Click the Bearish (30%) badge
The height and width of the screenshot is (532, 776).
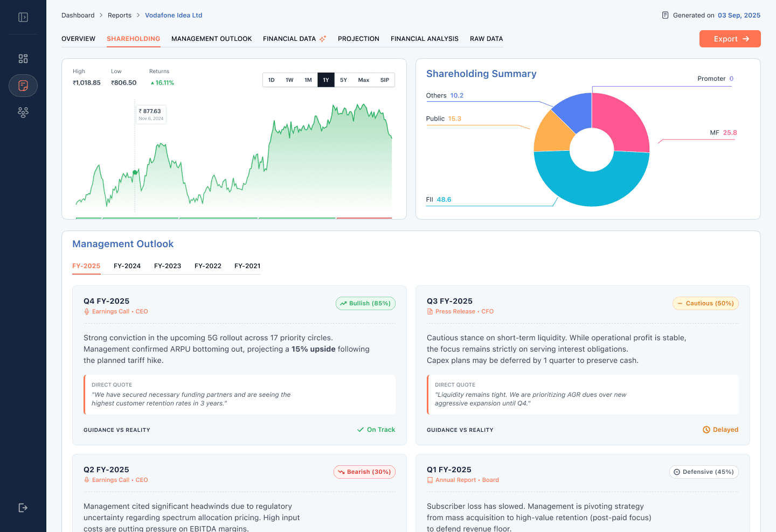(x=364, y=472)
